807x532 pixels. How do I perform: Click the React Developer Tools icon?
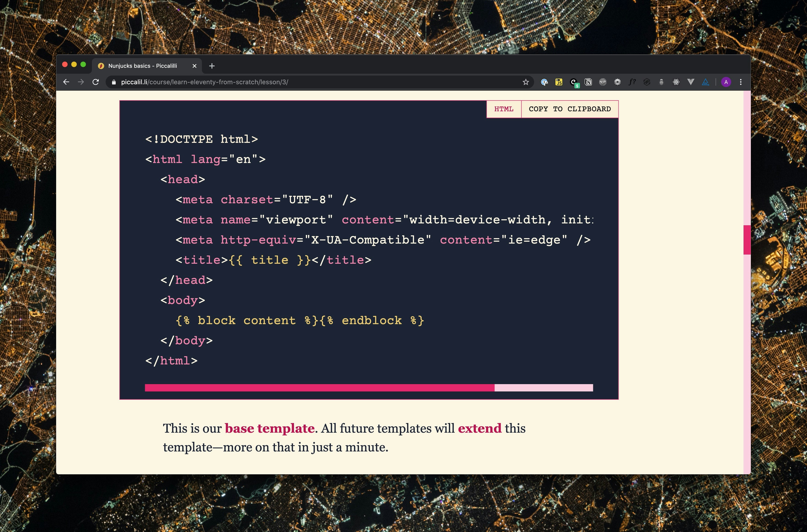[676, 82]
